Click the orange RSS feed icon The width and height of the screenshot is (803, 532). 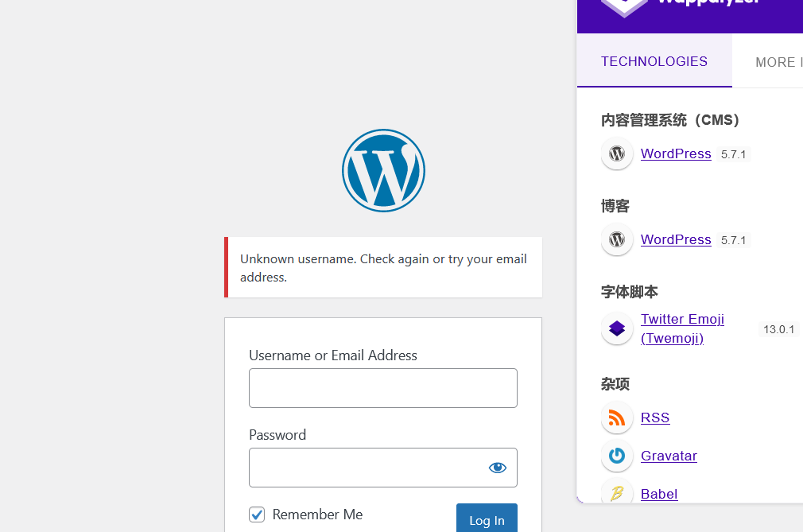click(x=617, y=418)
